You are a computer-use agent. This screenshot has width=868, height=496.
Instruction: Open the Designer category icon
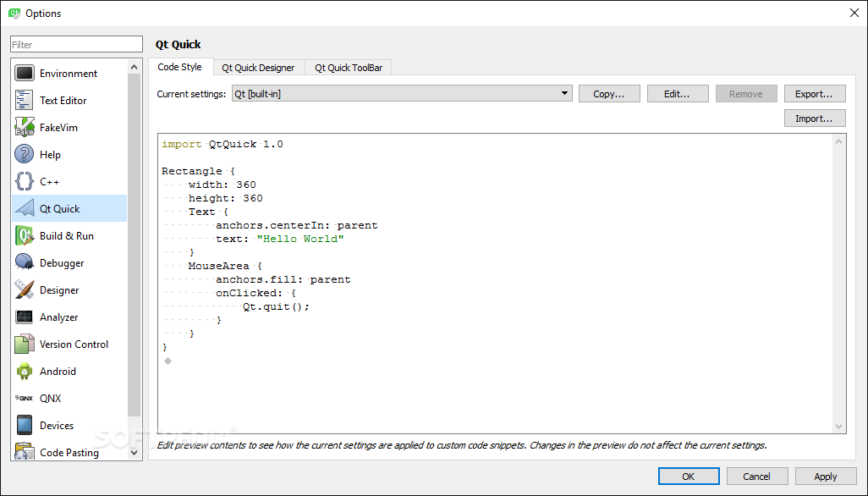coord(25,290)
